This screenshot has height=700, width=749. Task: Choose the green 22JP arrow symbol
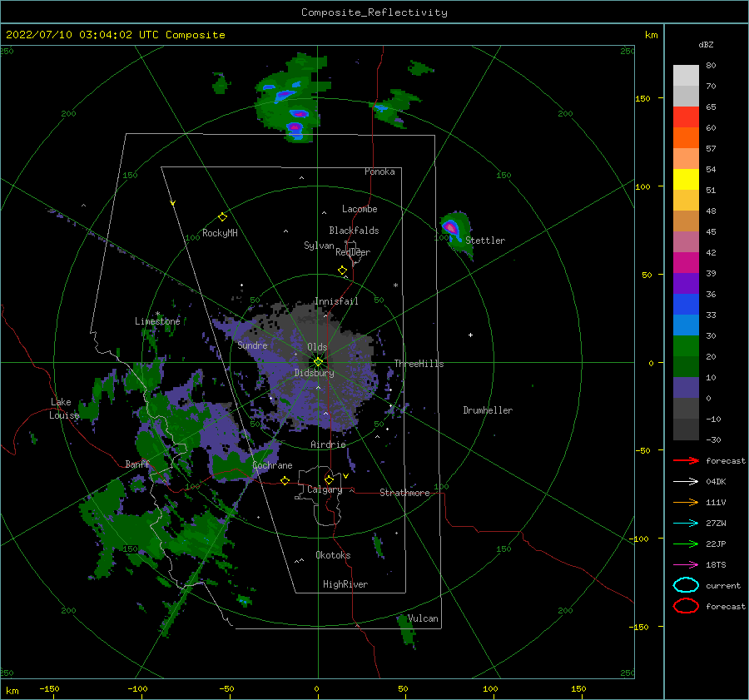click(x=686, y=544)
